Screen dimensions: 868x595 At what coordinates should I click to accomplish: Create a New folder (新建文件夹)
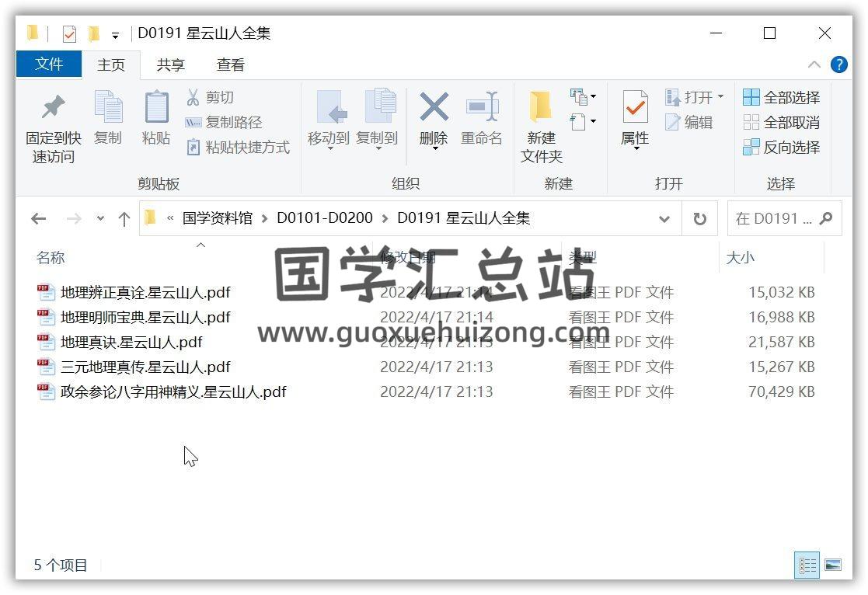click(542, 127)
